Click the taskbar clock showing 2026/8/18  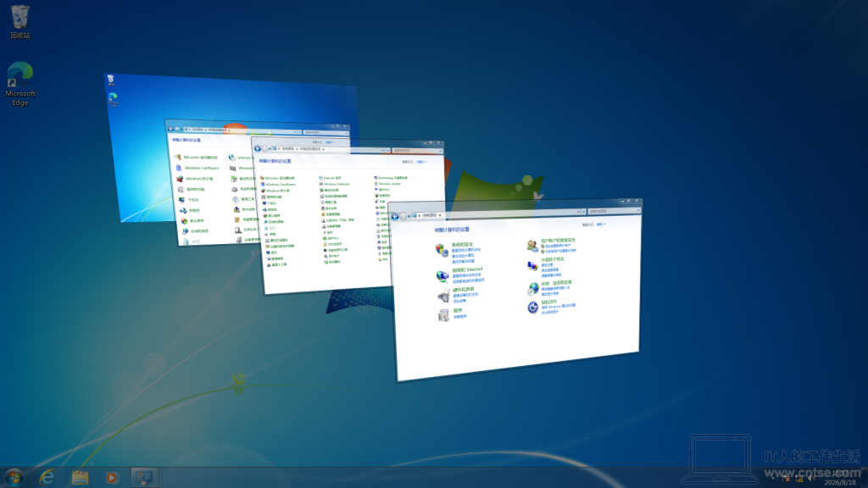[x=841, y=478]
